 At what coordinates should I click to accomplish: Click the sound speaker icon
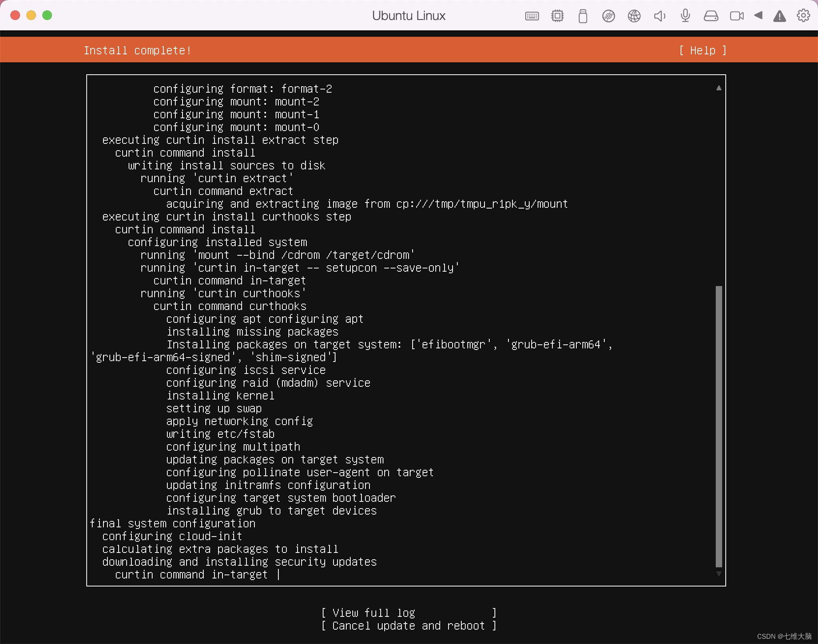pyautogui.click(x=659, y=16)
